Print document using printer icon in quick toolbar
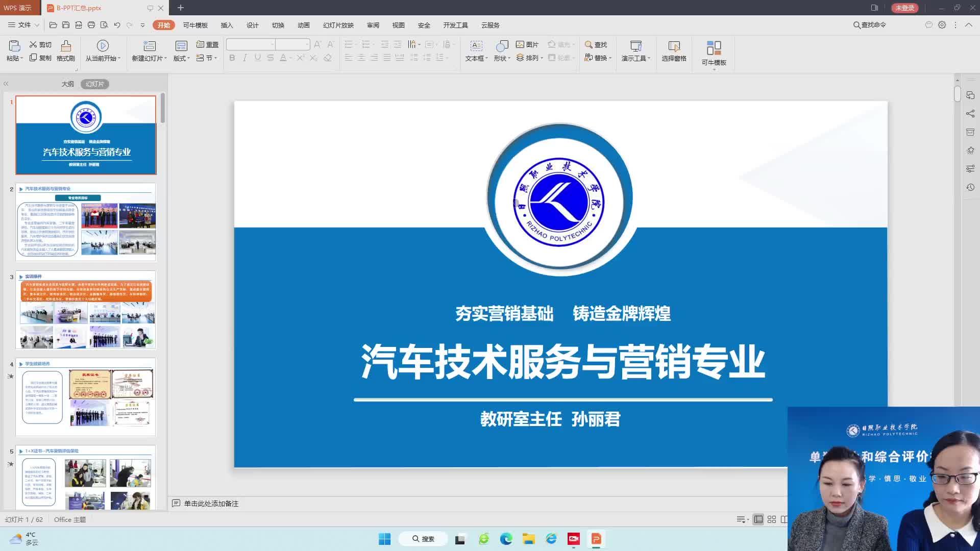This screenshot has height=551, width=980. click(x=91, y=25)
